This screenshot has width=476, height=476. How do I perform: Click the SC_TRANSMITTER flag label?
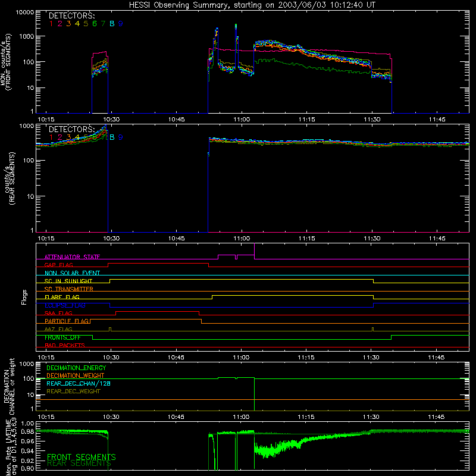pyautogui.click(x=69, y=289)
